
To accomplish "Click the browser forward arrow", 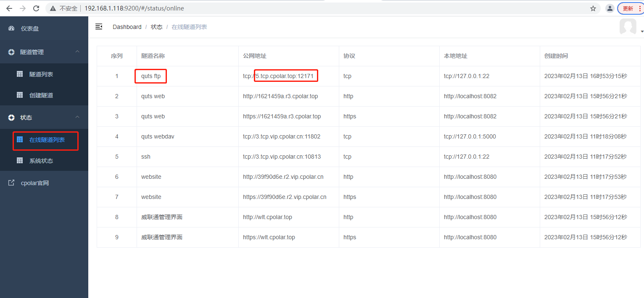I will [x=23, y=8].
